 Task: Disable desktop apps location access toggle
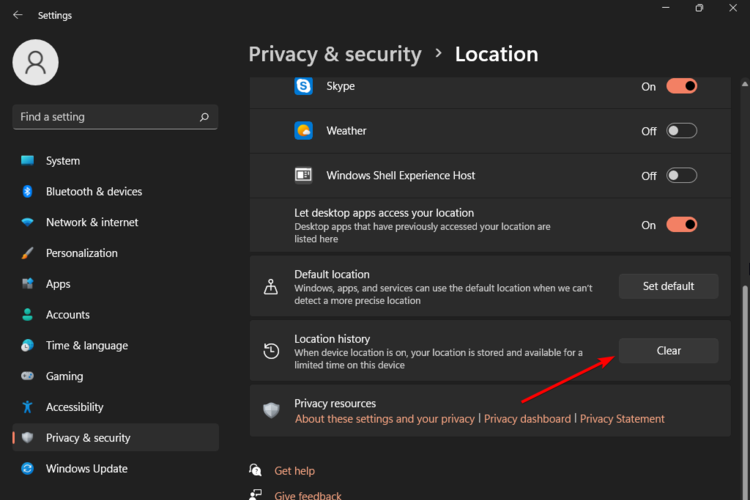pyautogui.click(x=681, y=225)
